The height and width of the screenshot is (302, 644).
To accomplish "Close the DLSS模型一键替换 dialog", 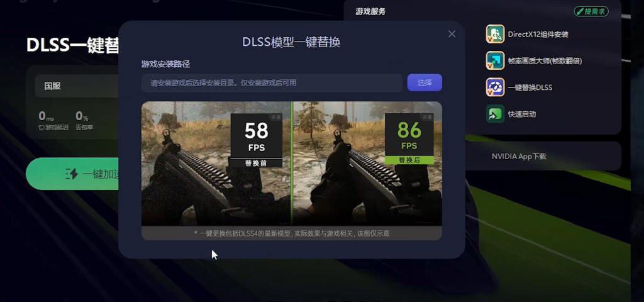I will pyautogui.click(x=452, y=34).
